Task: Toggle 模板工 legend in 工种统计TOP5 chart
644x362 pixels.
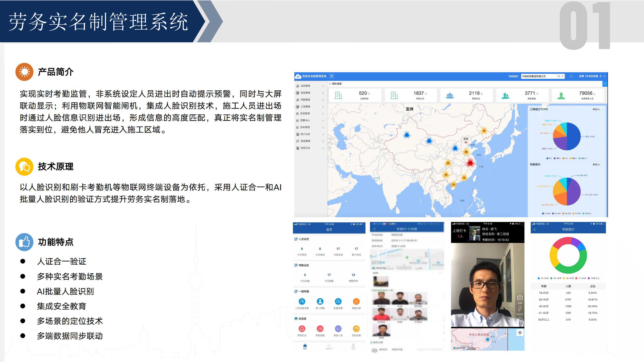Action: click(573, 158)
